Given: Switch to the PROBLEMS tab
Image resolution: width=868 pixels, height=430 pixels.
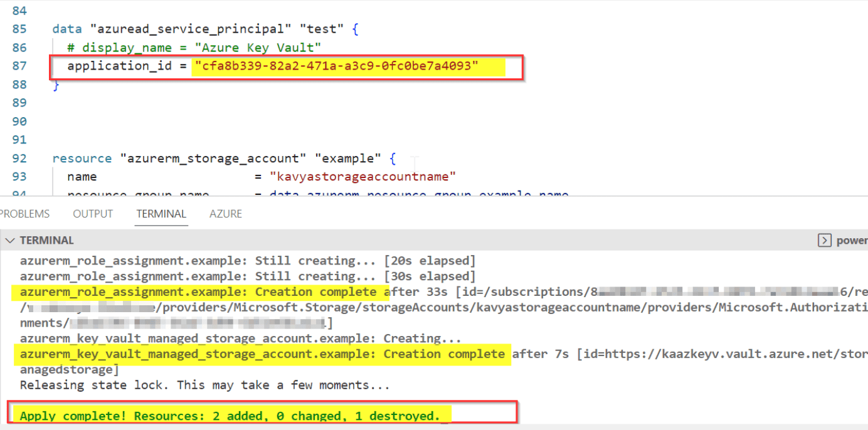Looking at the screenshot, I should pos(24,213).
